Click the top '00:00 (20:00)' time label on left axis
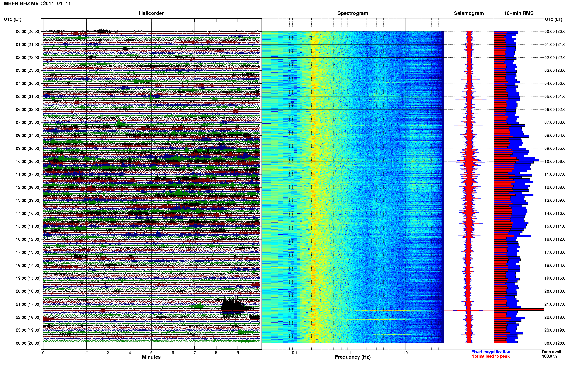 tap(28, 31)
